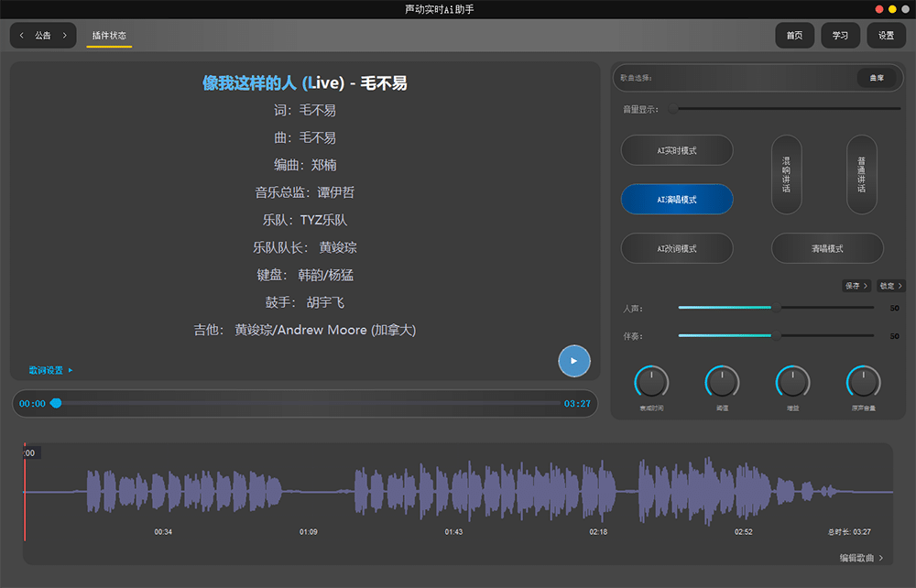Open the 保存 dropdown

[x=856, y=286]
